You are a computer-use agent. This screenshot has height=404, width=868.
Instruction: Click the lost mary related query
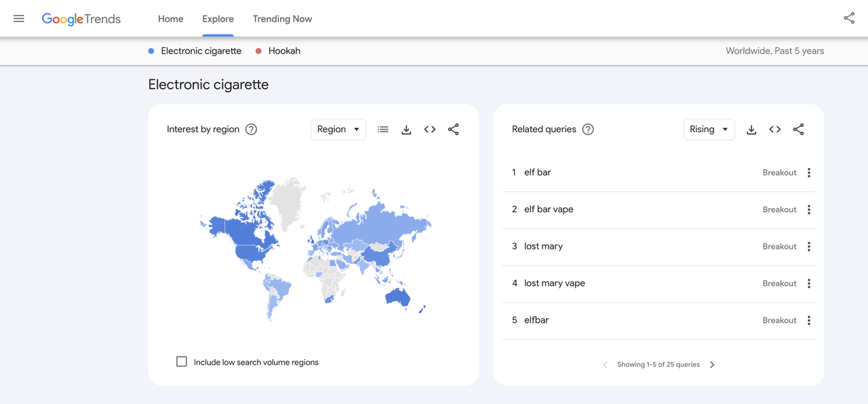tap(543, 246)
